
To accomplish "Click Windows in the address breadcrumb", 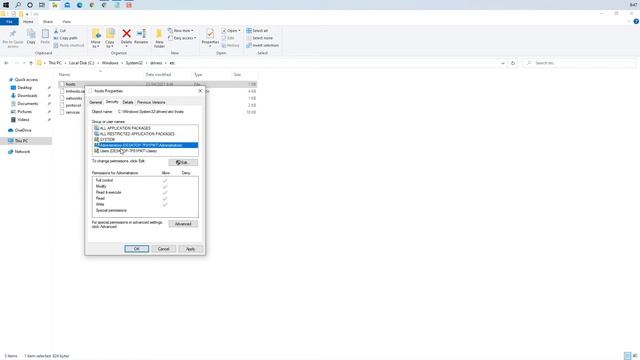I will (x=110, y=63).
